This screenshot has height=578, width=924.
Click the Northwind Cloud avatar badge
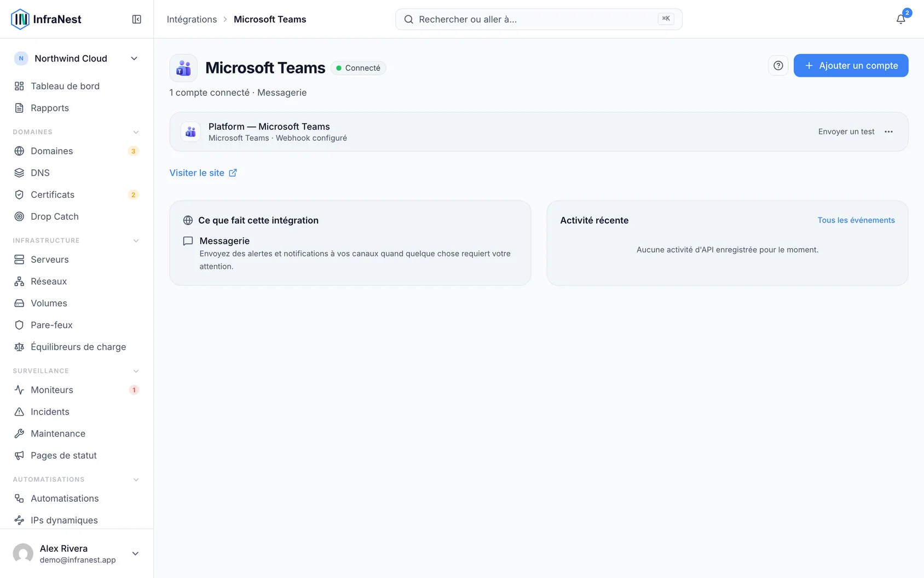[x=21, y=59]
